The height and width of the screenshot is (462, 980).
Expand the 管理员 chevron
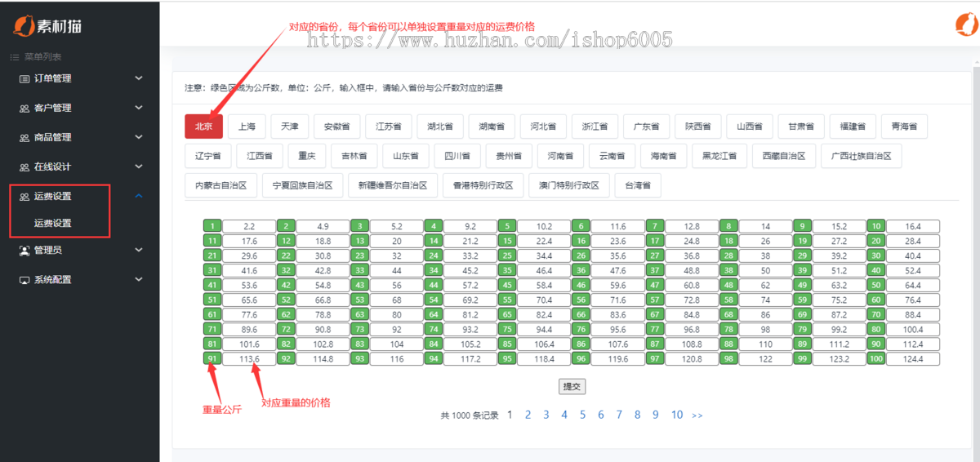[138, 250]
